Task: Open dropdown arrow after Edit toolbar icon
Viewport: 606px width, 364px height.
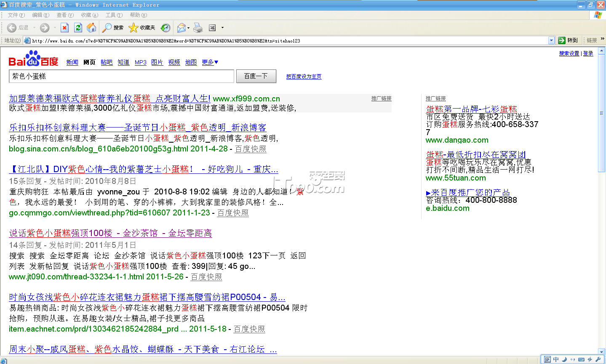Action: [x=222, y=28]
